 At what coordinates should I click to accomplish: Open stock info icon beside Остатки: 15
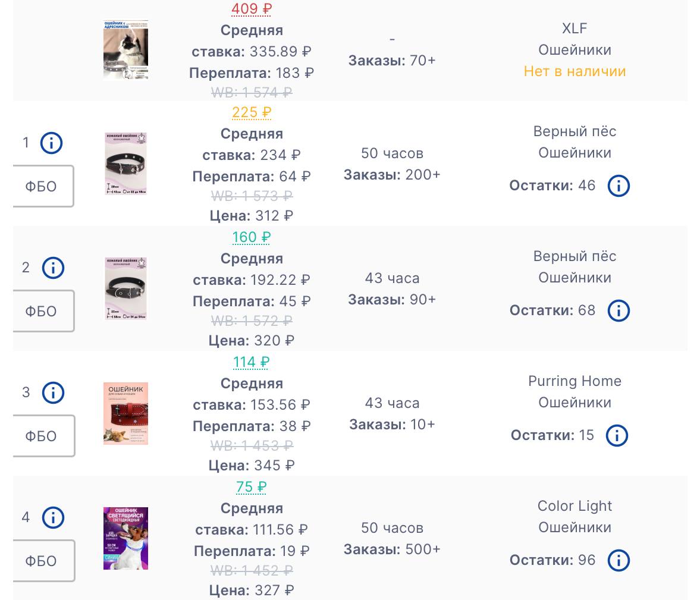tap(617, 436)
